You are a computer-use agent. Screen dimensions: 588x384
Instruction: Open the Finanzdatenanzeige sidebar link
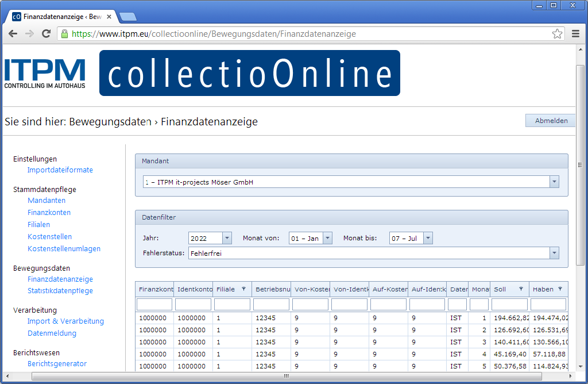(60, 279)
